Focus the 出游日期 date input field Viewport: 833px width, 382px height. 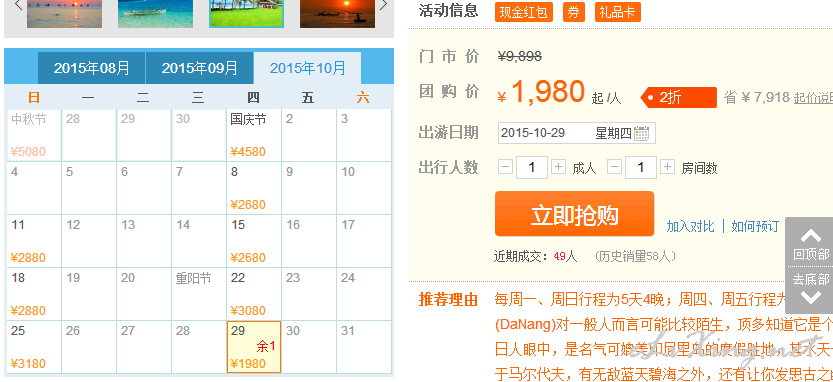576,133
